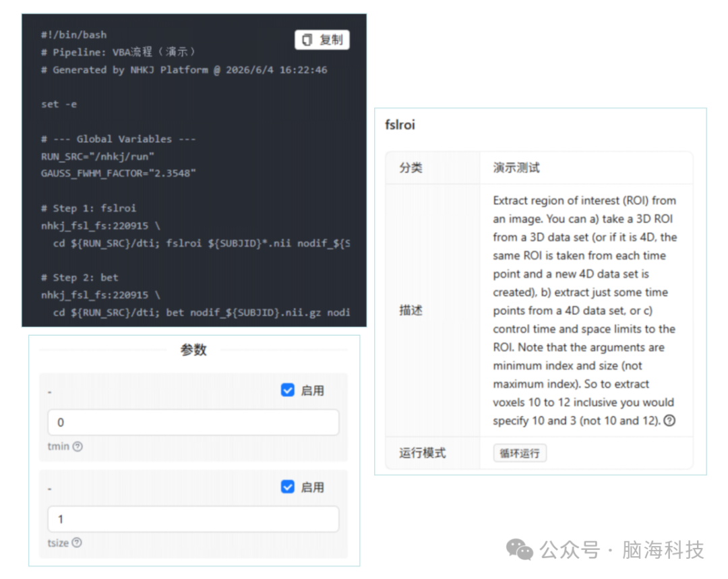This screenshot has width=728, height=579.
Task: Click the tsize input field containing 1
Action: click(193, 519)
